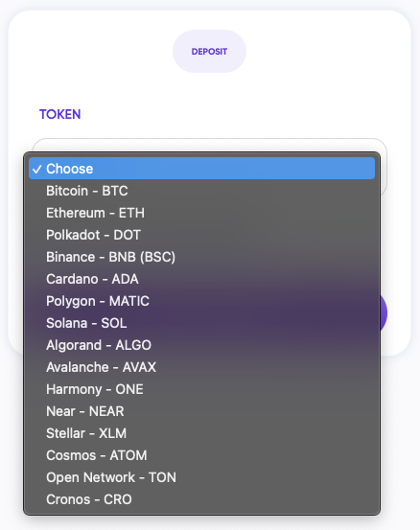Select Binance - BNB (BSC)
420x530 pixels.
coord(202,257)
